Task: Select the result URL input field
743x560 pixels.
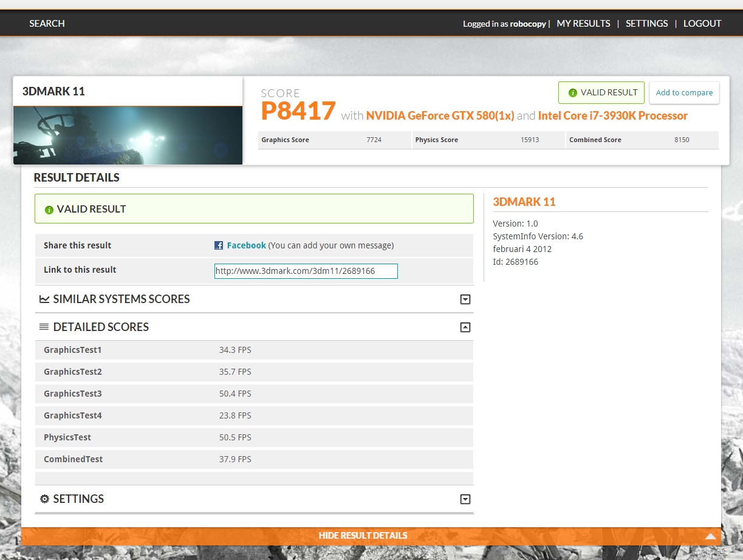Action: pyautogui.click(x=306, y=271)
